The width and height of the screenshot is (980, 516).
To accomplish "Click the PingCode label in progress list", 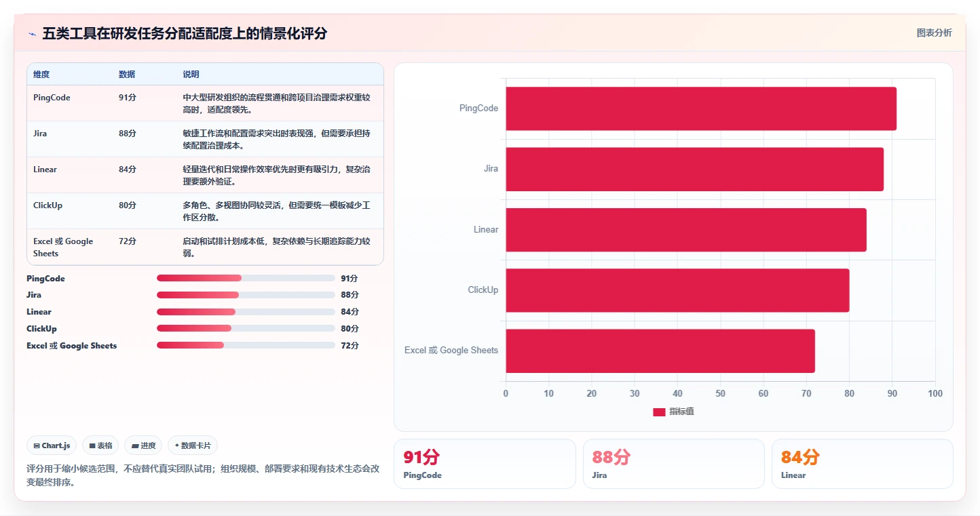I will [x=46, y=279].
